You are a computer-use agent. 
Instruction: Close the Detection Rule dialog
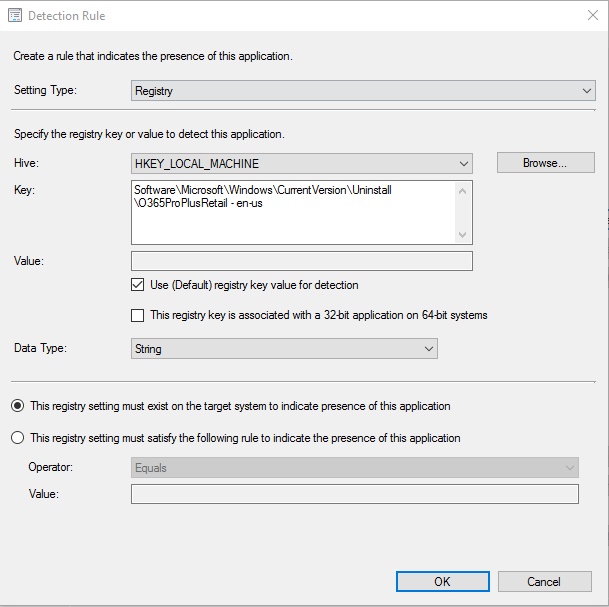click(585, 16)
